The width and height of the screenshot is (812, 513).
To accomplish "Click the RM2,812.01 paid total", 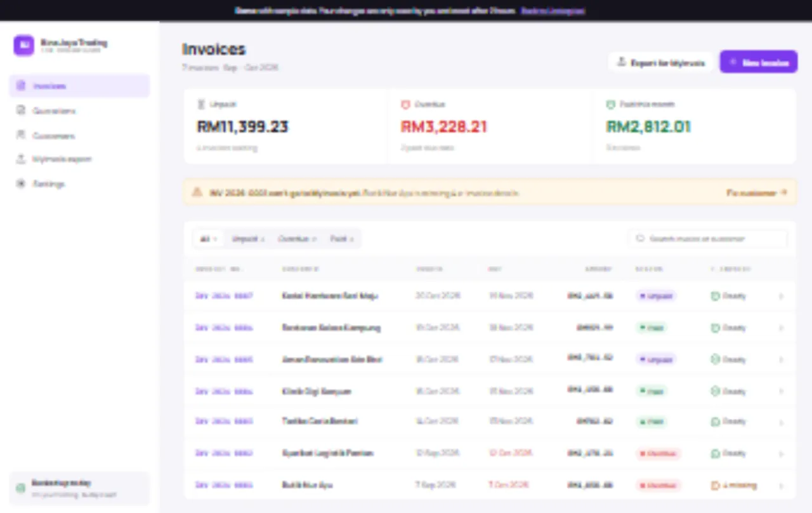I will pos(648,126).
